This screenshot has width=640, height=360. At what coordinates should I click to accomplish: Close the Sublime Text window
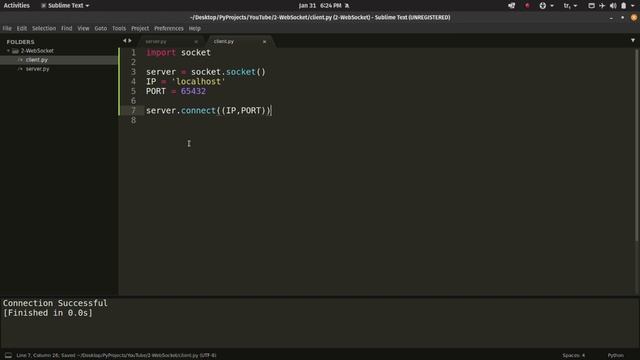[634, 18]
